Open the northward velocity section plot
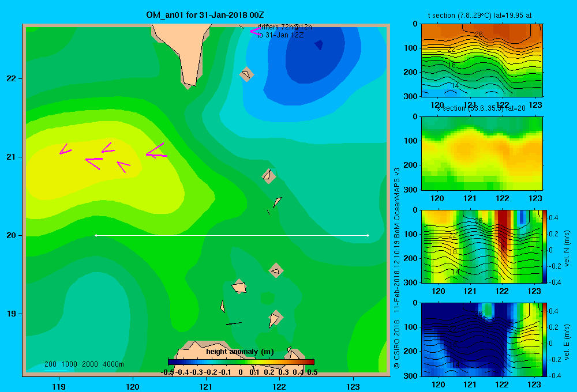Image resolution: width=577 pixels, height=392 pixels. 482,246
